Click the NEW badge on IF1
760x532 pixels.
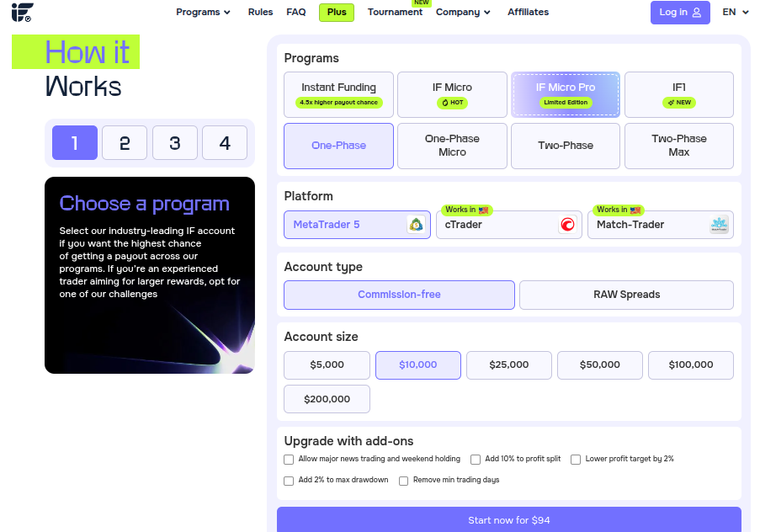click(x=679, y=103)
